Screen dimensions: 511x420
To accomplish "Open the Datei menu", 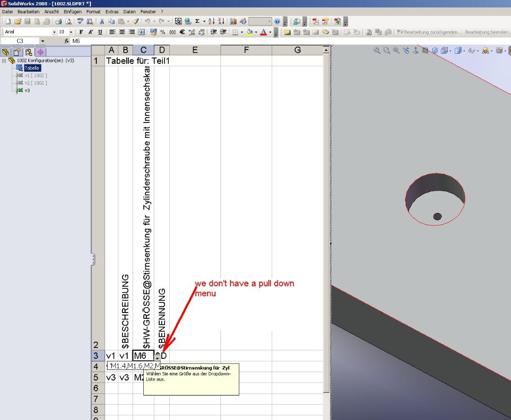I will click(7, 12).
